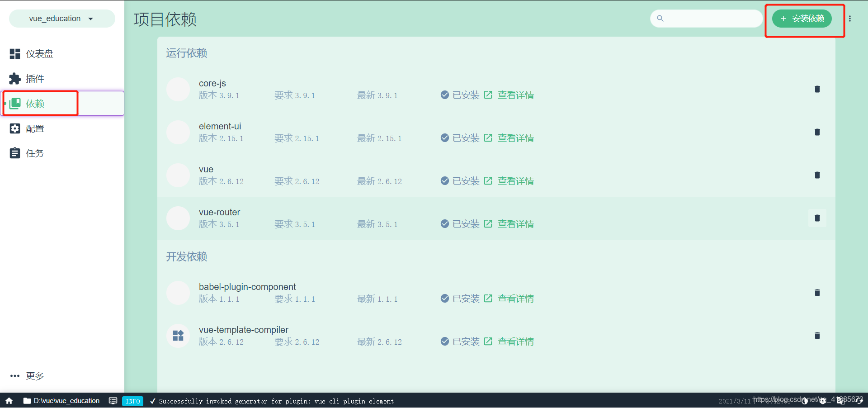Click the successfully invoked generator log message
Screen dimensions: 868x408
click(x=276, y=401)
